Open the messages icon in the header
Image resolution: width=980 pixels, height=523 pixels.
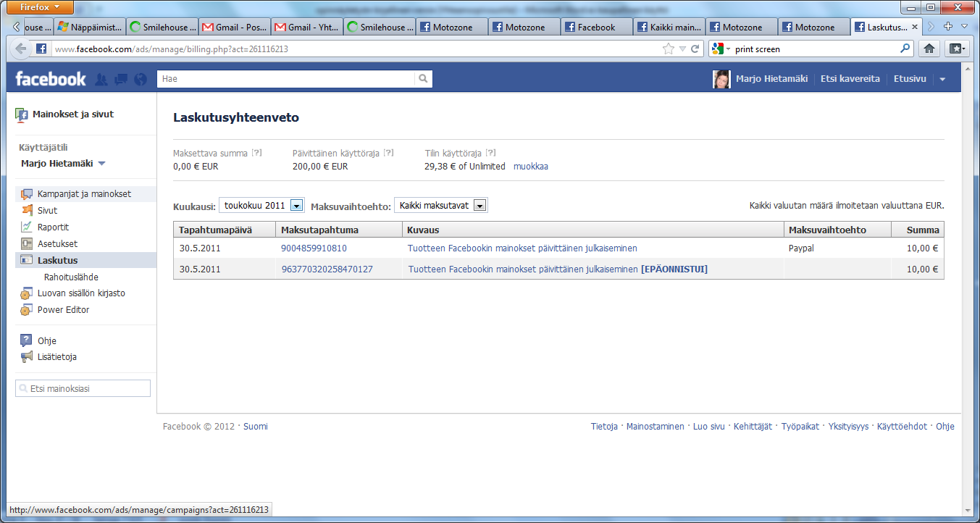pyautogui.click(x=121, y=79)
